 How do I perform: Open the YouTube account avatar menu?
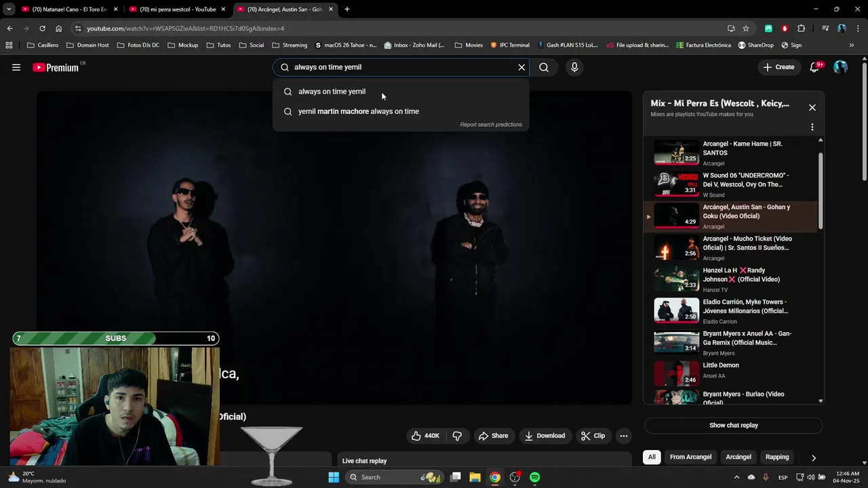point(841,67)
